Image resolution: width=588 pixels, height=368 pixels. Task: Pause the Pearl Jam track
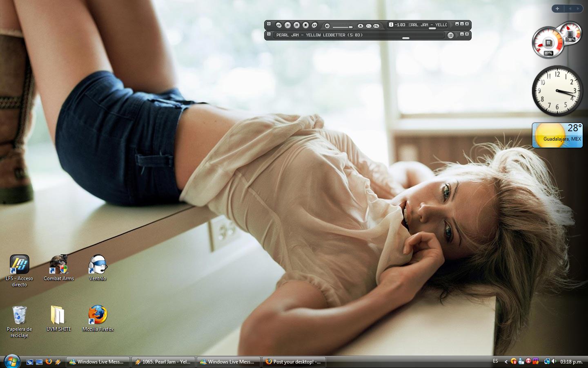click(x=296, y=25)
